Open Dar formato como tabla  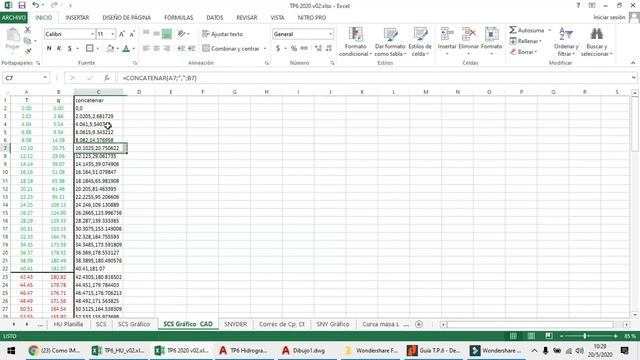(390, 42)
